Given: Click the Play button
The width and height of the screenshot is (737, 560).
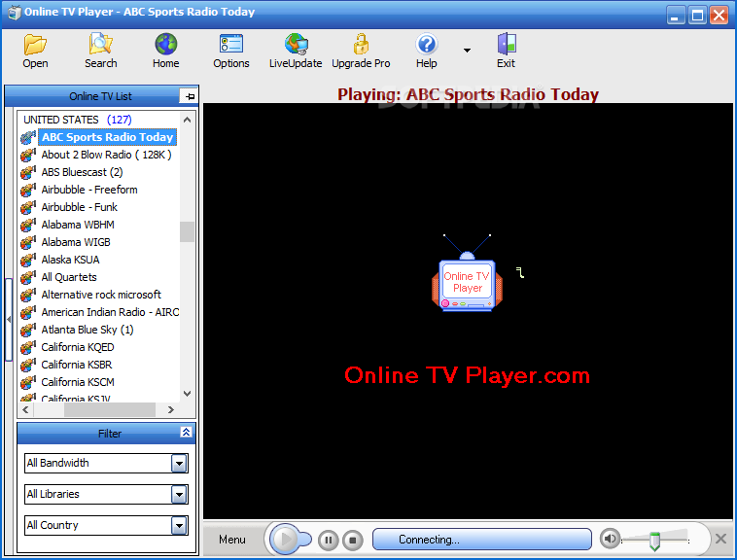Looking at the screenshot, I should coord(286,540).
